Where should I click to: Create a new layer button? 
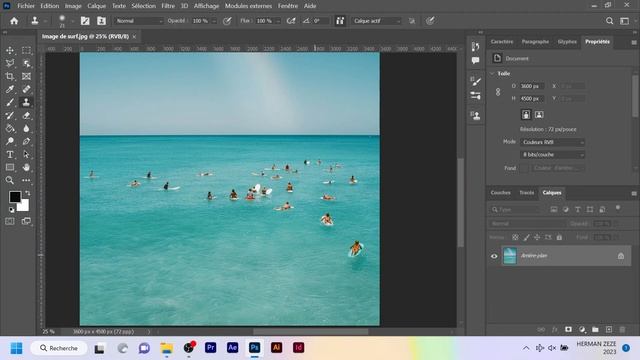[609, 329]
